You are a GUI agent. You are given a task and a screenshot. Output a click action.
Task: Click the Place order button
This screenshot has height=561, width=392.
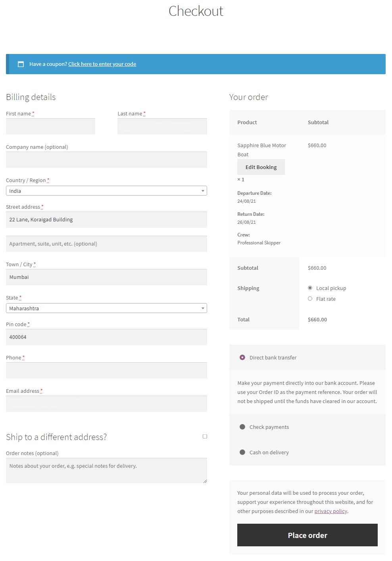coord(307,535)
